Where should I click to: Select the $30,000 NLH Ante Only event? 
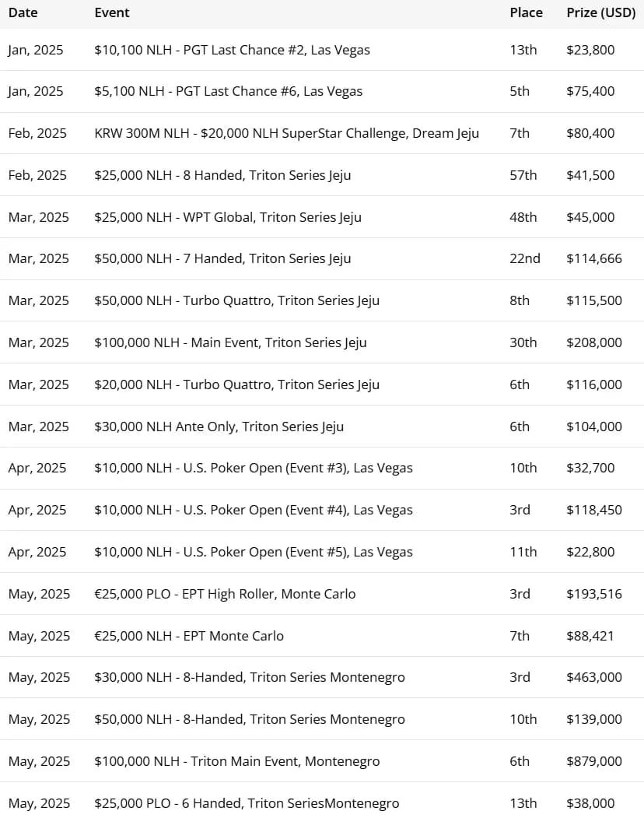[x=219, y=427]
